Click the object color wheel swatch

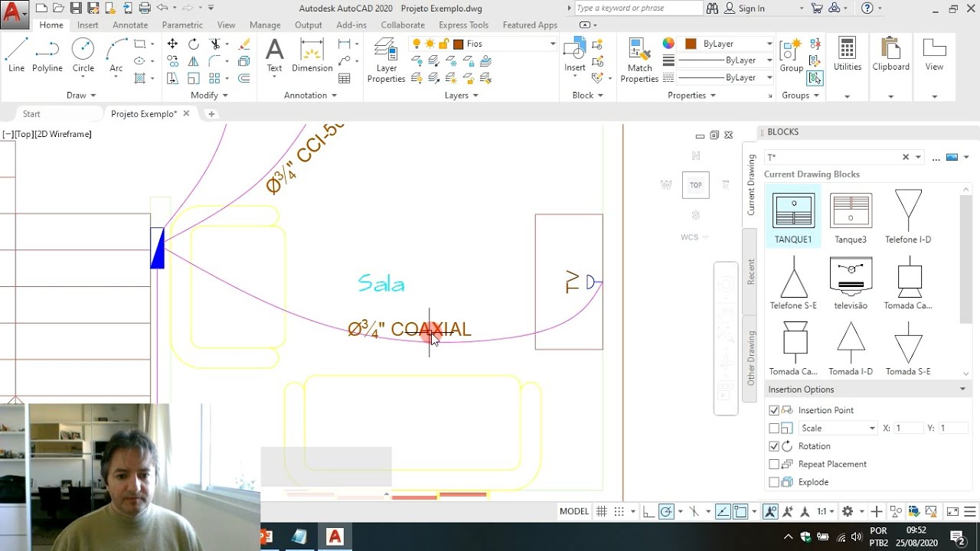668,44
